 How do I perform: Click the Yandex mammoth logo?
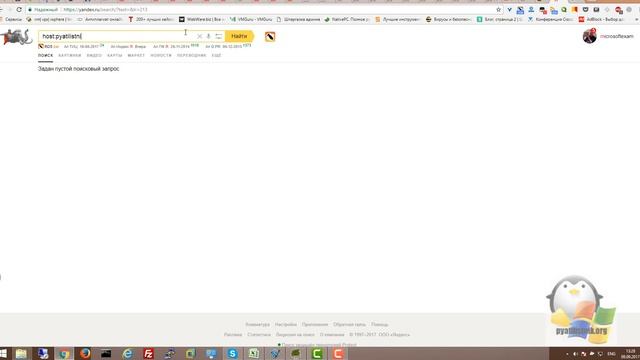(17, 37)
